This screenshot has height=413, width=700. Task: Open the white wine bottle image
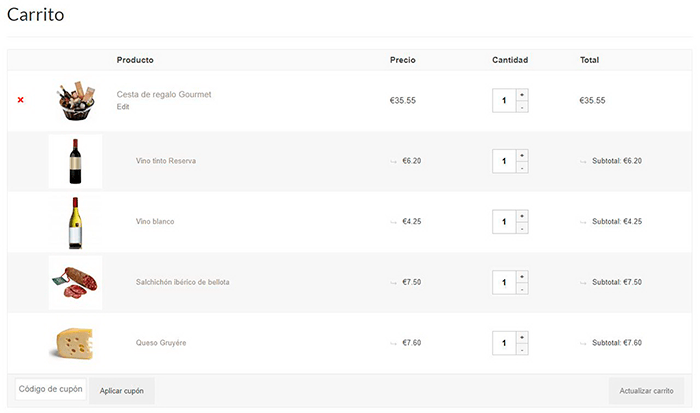[75, 222]
